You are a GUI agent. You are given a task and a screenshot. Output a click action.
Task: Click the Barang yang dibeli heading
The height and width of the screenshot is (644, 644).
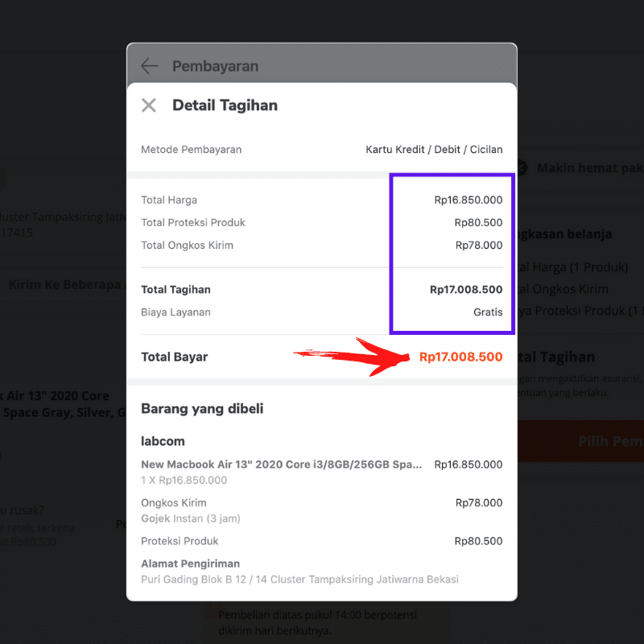pos(202,409)
